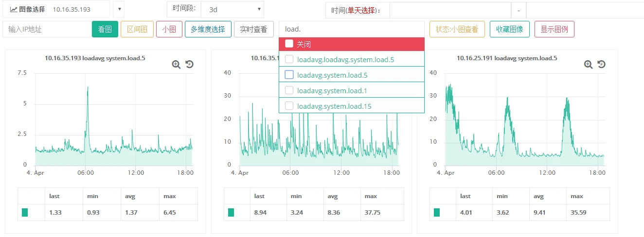Click the 看图 button
Screen dimensions: 644x237
coord(105,29)
